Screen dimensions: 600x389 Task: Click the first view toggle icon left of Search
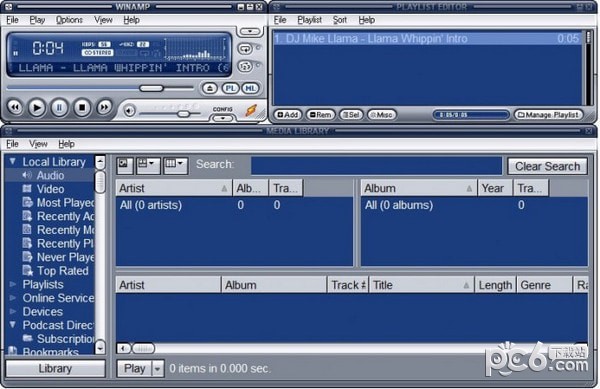tap(125, 165)
